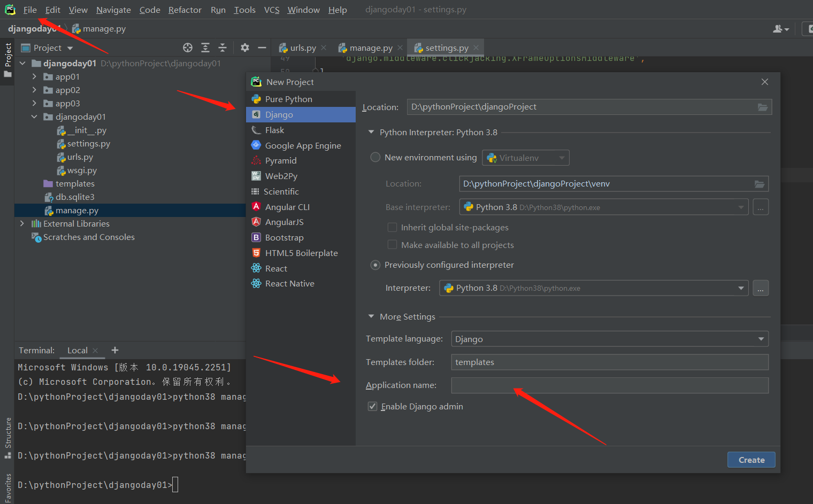Select React Native project type
This screenshot has height=504, width=813.
[301, 284]
